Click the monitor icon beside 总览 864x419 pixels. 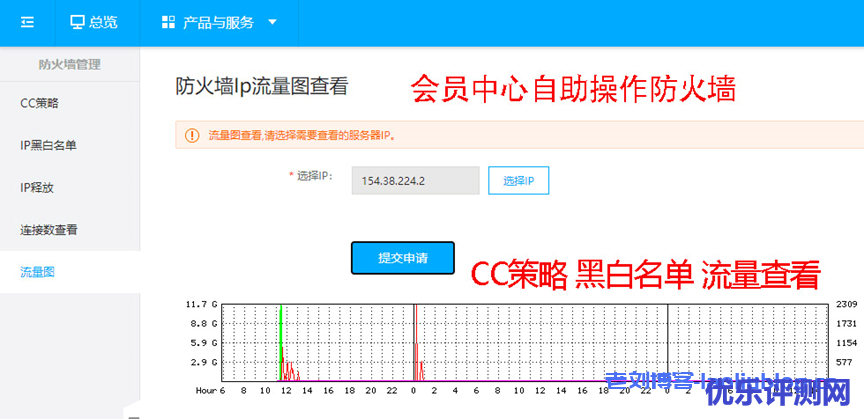[78, 22]
